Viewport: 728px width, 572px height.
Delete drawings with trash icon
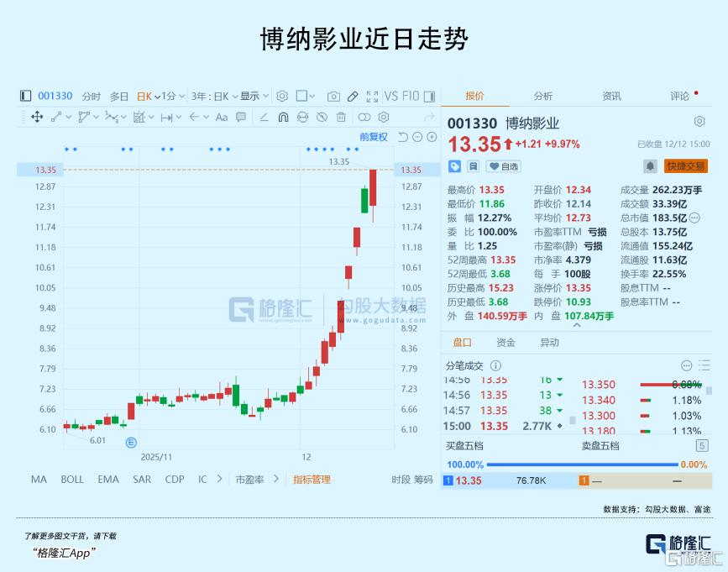tap(341, 118)
